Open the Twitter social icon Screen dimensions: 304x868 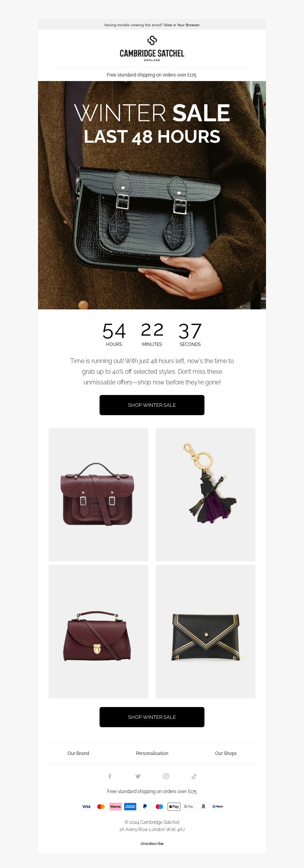pos(138,776)
